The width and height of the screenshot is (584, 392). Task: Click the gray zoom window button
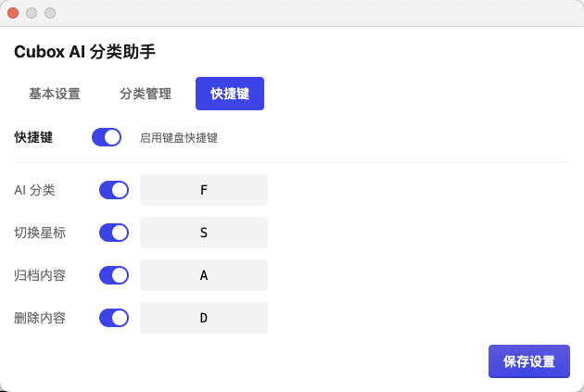click(50, 13)
